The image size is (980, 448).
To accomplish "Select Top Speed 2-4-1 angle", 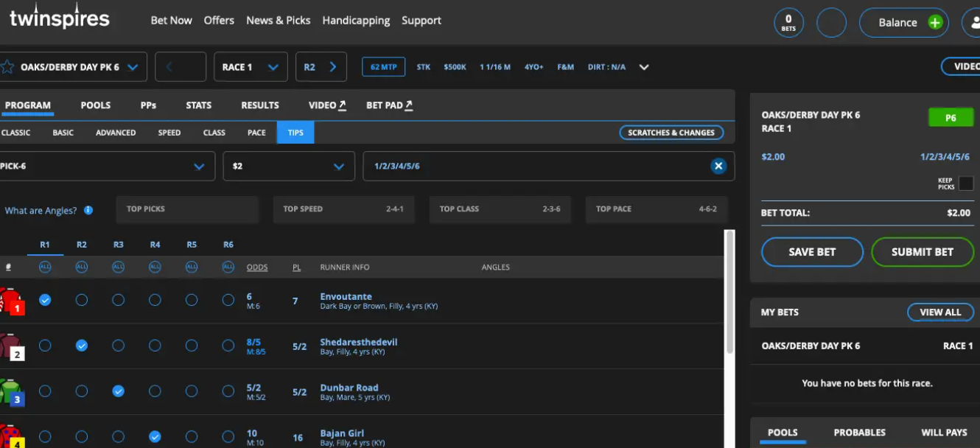I will 343,209.
